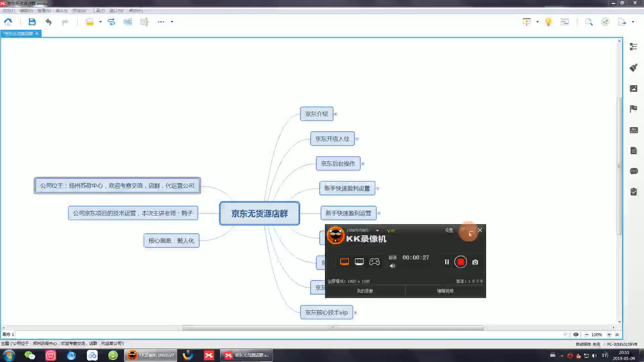Open the 文件(F) menu
The width and height of the screenshot is (644, 362).
tap(9, 11)
